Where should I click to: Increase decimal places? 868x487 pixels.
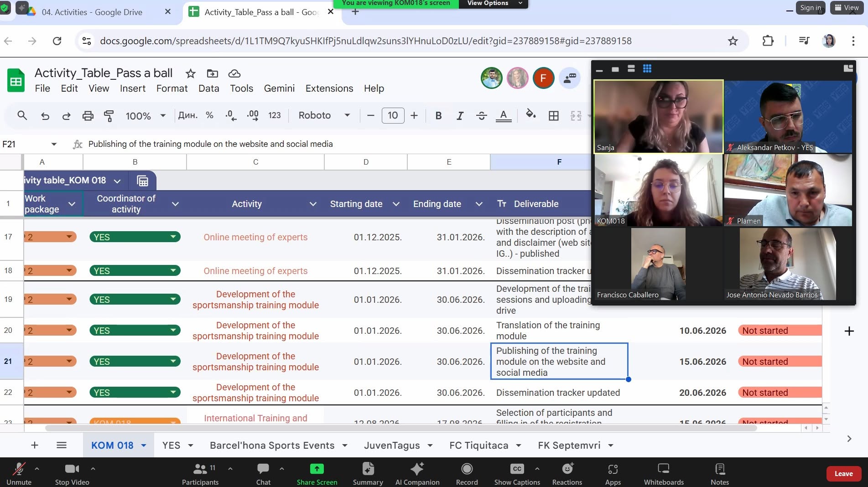click(x=253, y=115)
